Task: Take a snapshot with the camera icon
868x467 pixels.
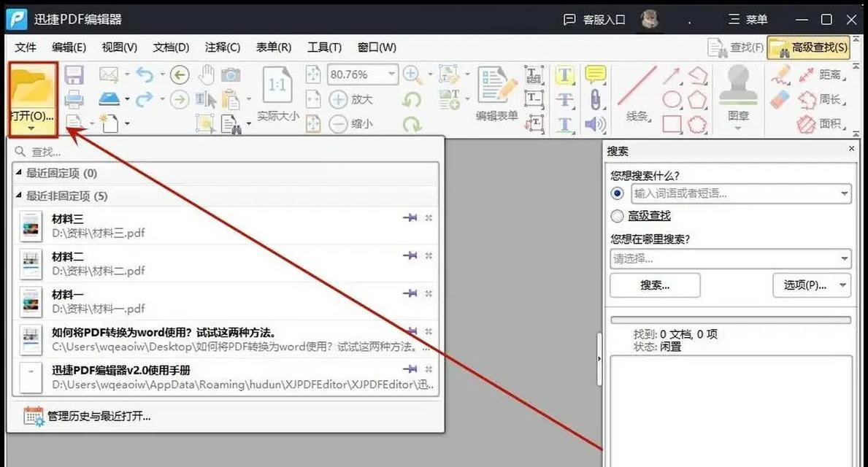Action: [231, 74]
